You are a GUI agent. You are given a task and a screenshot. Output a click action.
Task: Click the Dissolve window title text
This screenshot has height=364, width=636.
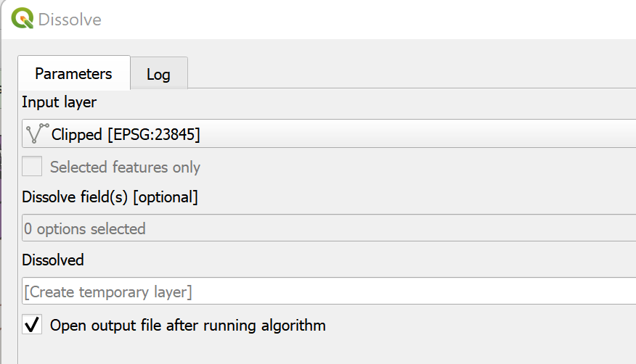pos(70,20)
